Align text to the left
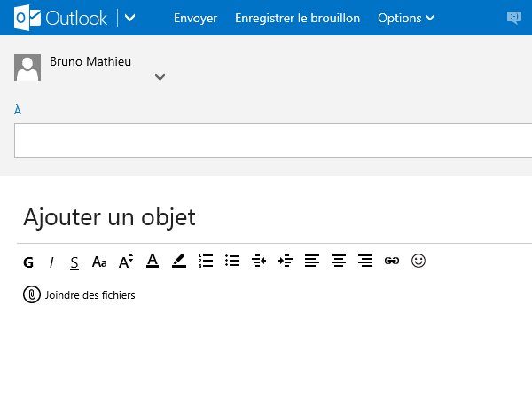Screen dimensions: 532x399 pyautogui.click(x=312, y=261)
